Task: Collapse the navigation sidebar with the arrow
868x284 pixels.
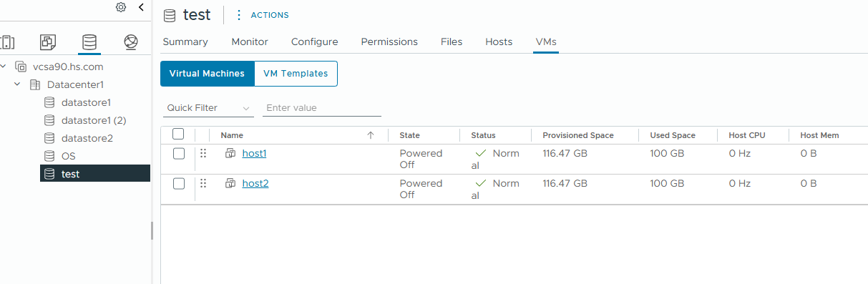Action: pos(141,7)
